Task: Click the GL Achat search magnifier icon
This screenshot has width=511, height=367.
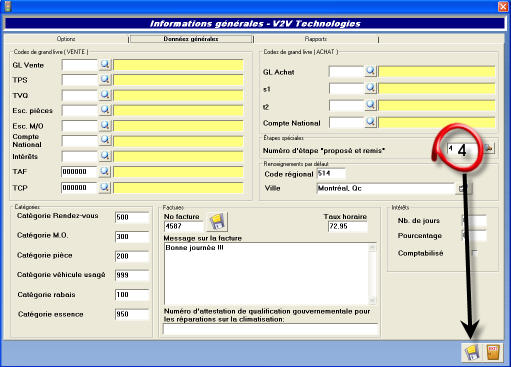Action: (370, 71)
